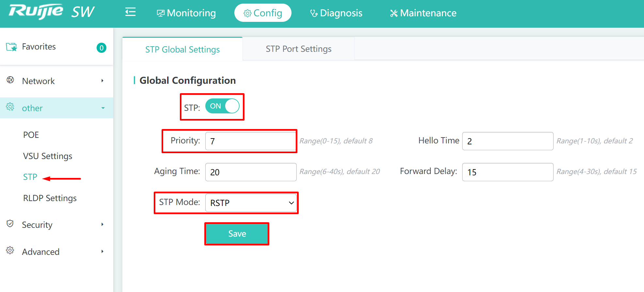Image resolution: width=644 pixels, height=292 pixels.
Task: Click the Security shield icon
Action: click(x=10, y=224)
